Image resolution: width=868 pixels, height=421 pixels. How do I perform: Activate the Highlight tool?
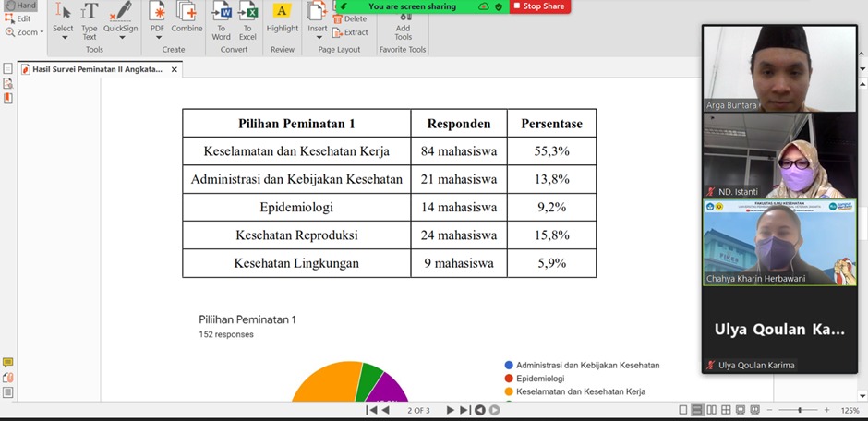click(x=283, y=17)
